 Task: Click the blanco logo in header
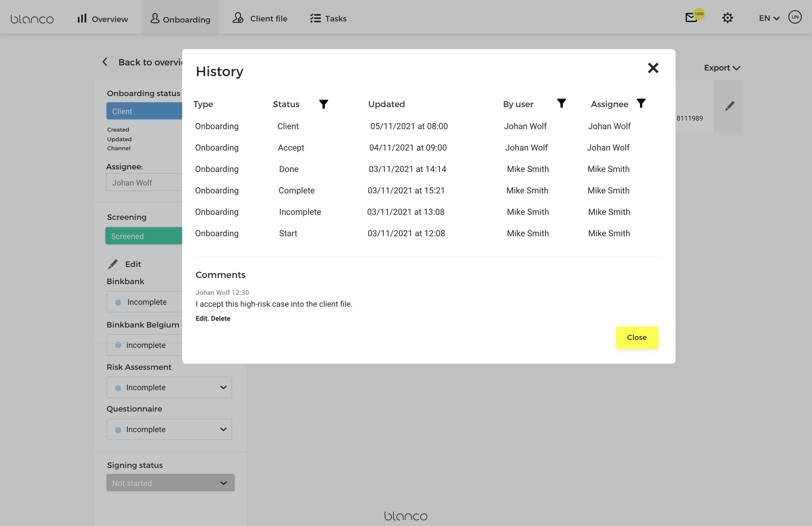[x=32, y=19]
